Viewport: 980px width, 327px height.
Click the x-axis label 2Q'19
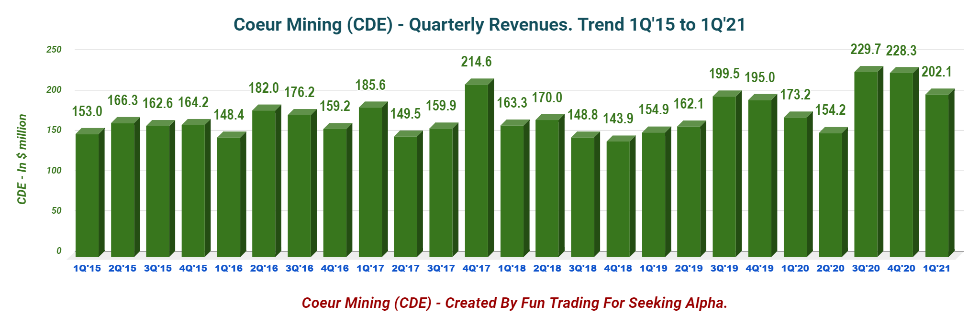pos(689,269)
